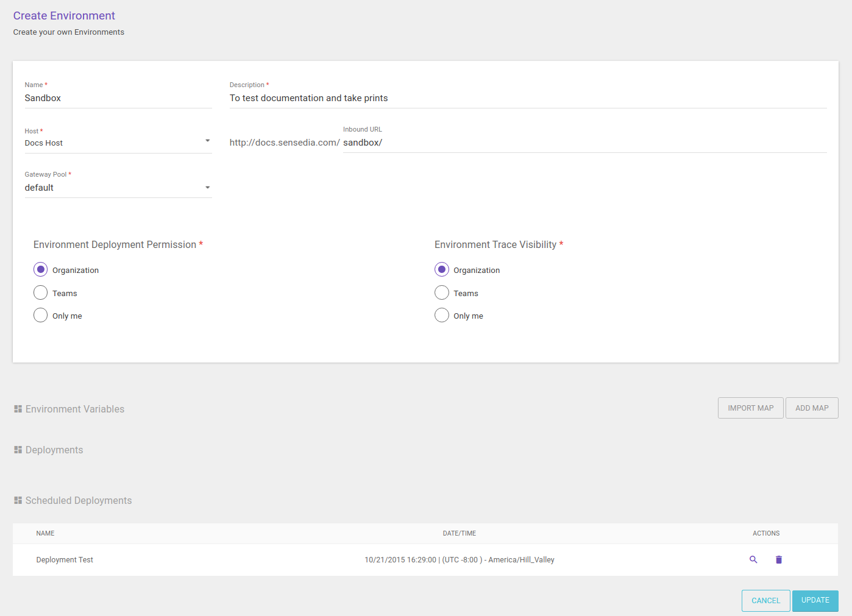Delete Deployment Test using the trash icon
The width and height of the screenshot is (852, 616).
pos(778,559)
